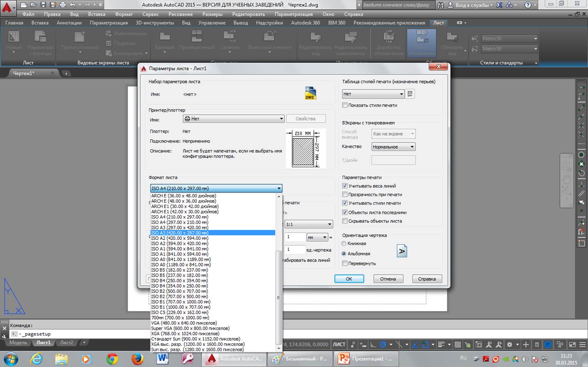Click the Open file icon in quick access toolbar

coord(33,5)
